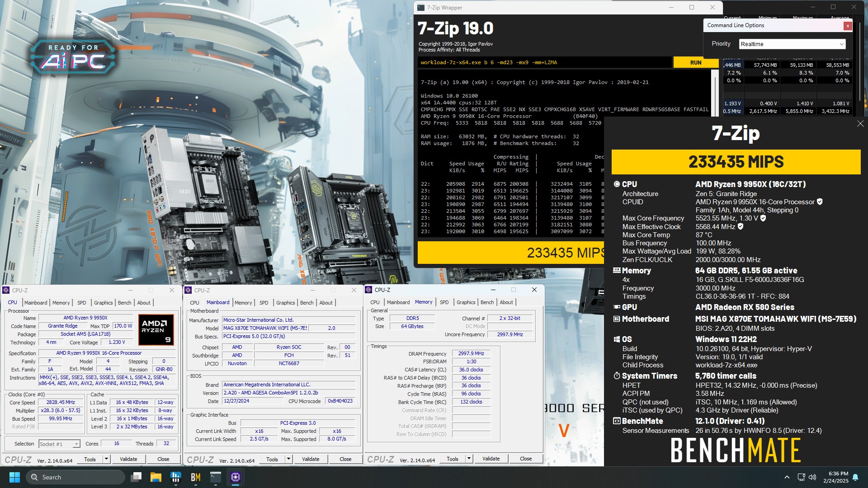Open the SPD tab in first CPU-Z window
This screenshot has width=868, height=488.
pos(82,303)
